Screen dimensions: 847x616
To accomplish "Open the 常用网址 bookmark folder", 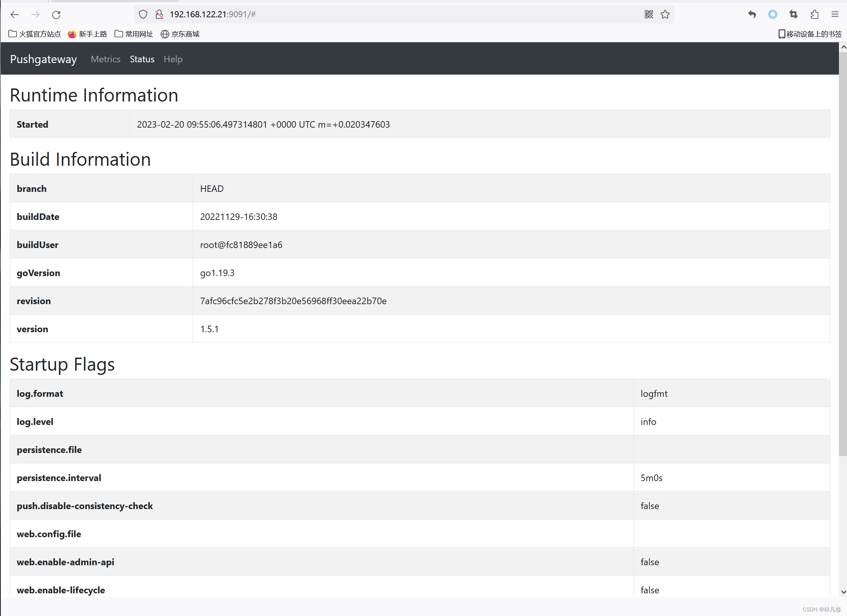I will pos(134,34).
